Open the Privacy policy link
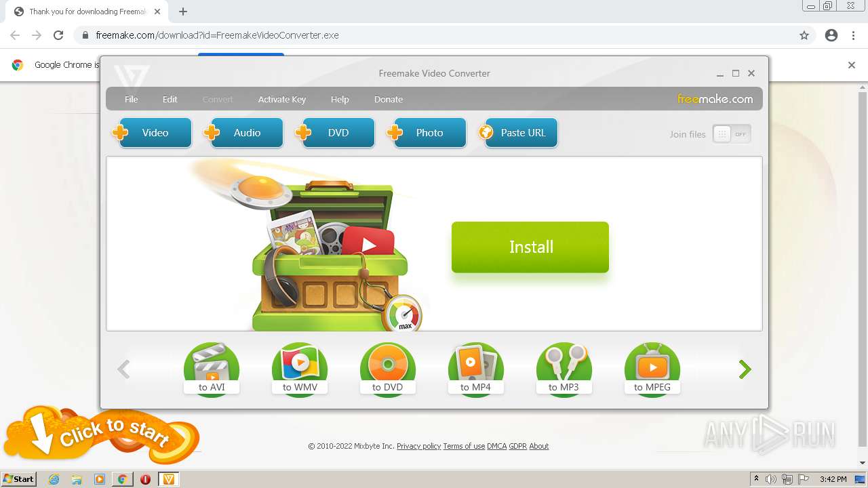Image resolution: width=868 pixels, height=488 pixels. tap(418, 446)
